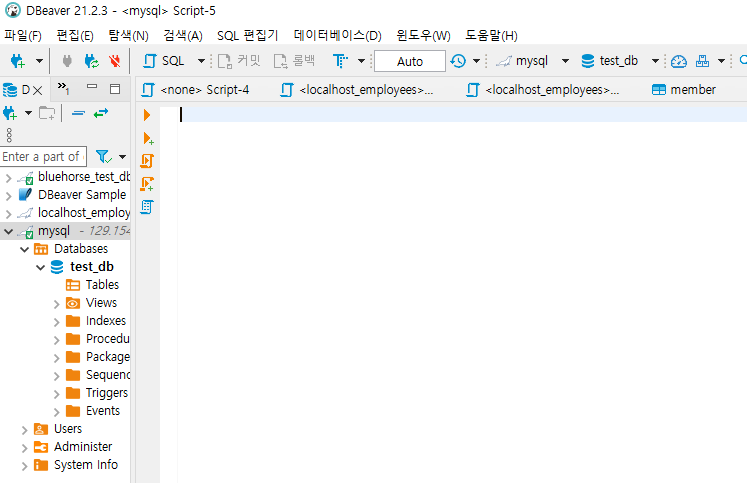Open the transaction log dropdown arrow
Image resolution: width=747 pixels, height=483 pixels.
(476, 61)
